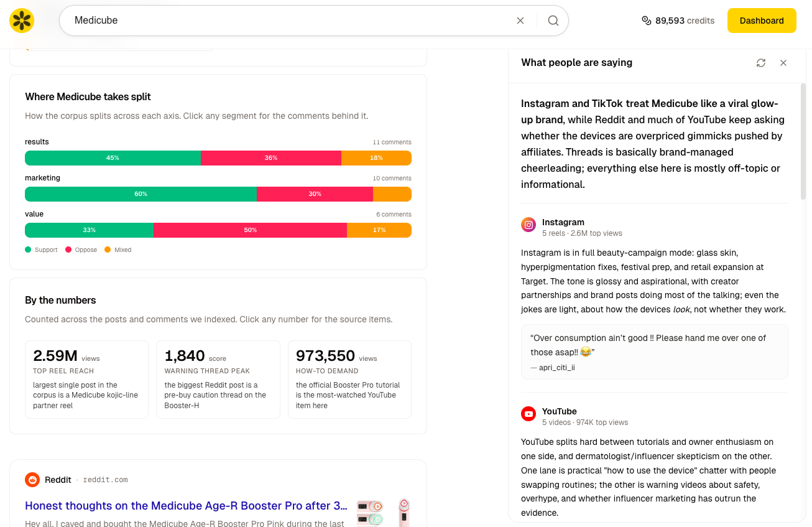Screen dimensions: 812x527
Task: Select the 17% mixed segment for value
Action: click(x=379, y=230)
